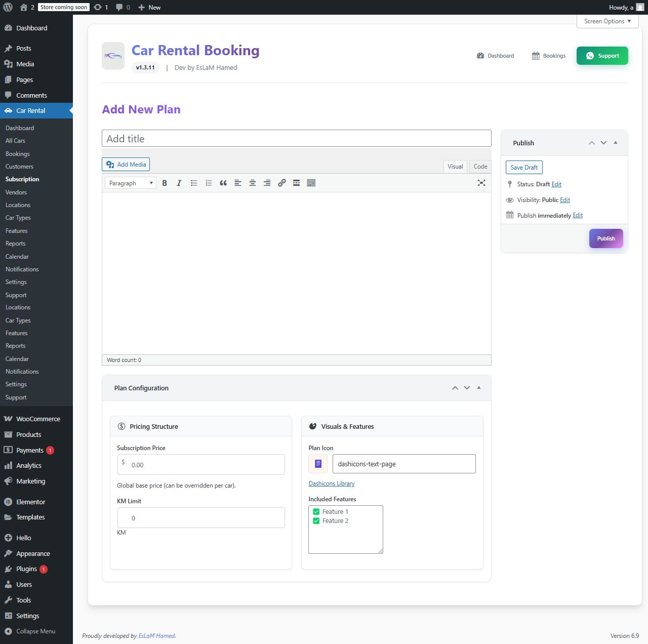Screen dimensions: 648x644
Task: Click the insert link icon
Action: 282,183
